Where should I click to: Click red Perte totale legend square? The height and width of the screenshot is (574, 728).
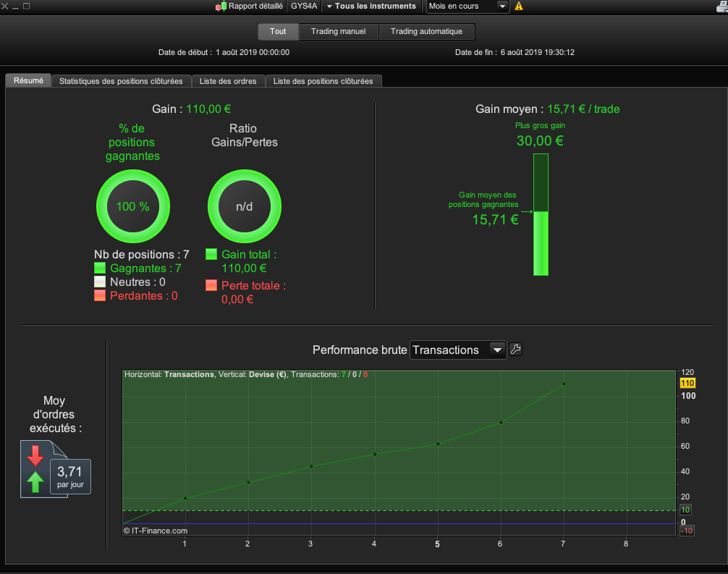[x=211, y=285]
